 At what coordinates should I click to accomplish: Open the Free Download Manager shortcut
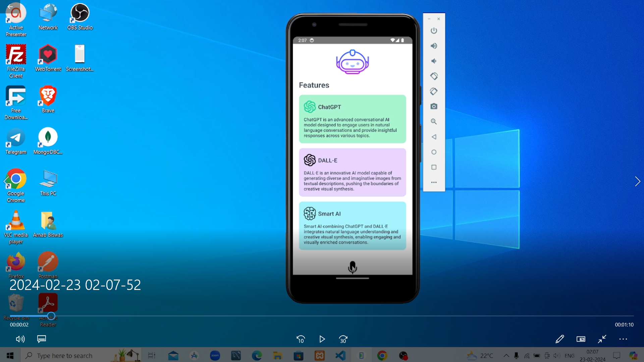(16, 103)
